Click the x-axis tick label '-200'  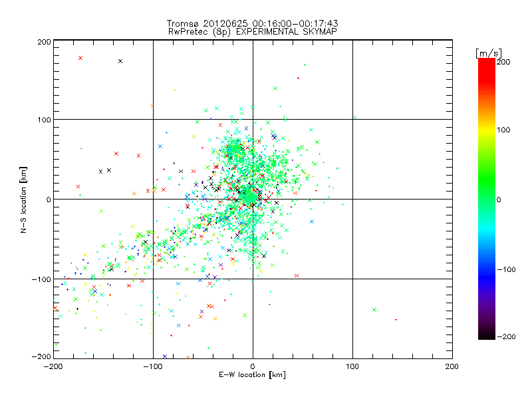(53, 366)
